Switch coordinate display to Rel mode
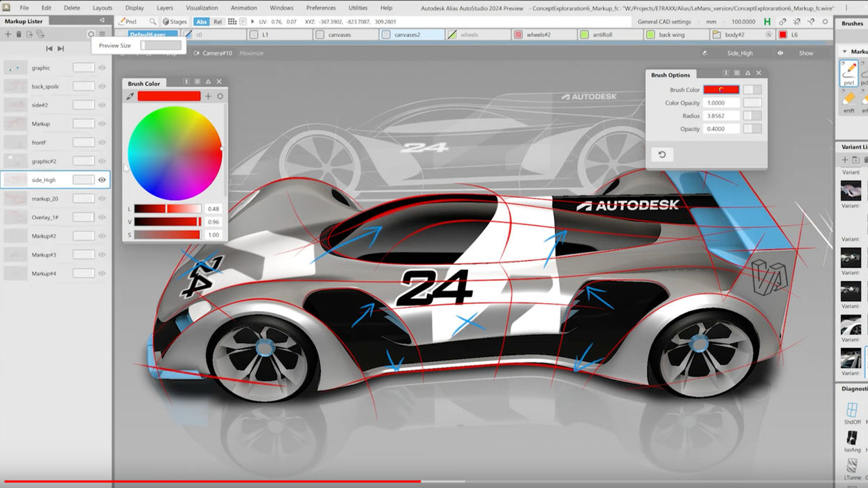The width and height of the screenshot is (868, 488). point(217,22)
